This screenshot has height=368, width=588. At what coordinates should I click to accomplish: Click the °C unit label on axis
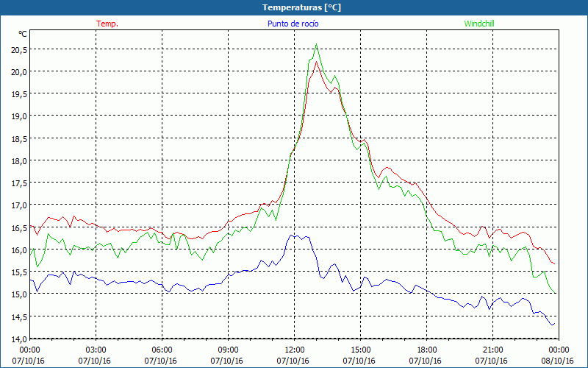[23, 34]
